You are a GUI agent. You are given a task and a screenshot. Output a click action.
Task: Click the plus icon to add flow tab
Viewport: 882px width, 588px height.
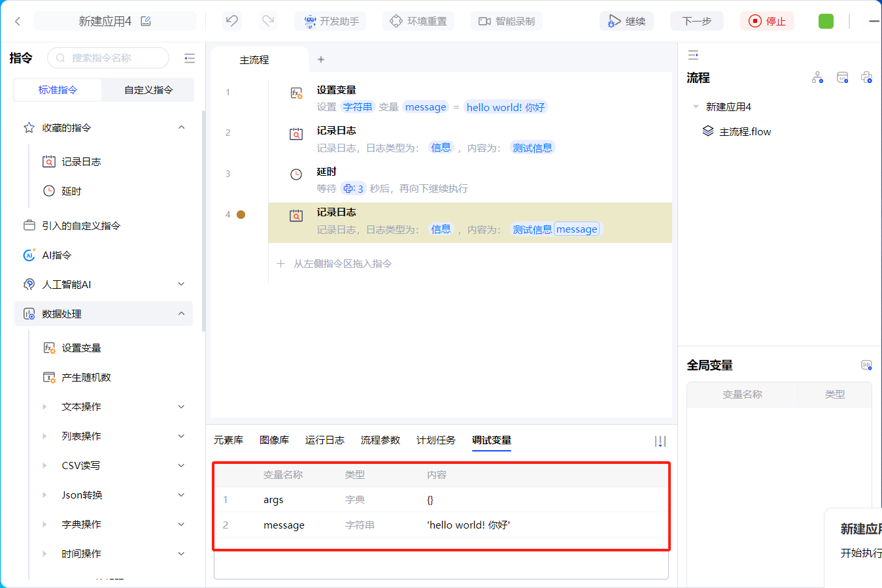coord(321,59)
